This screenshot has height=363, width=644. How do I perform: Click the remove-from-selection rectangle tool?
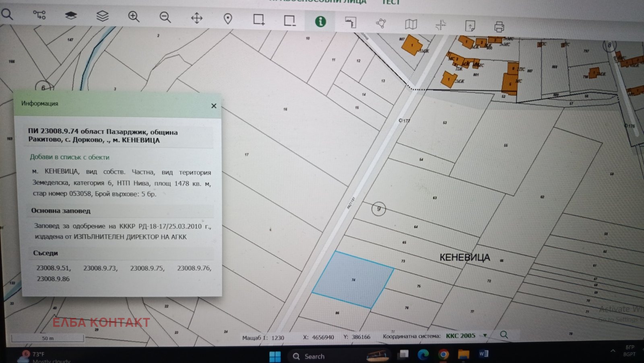pyautogui.click(x=289, y=21)
